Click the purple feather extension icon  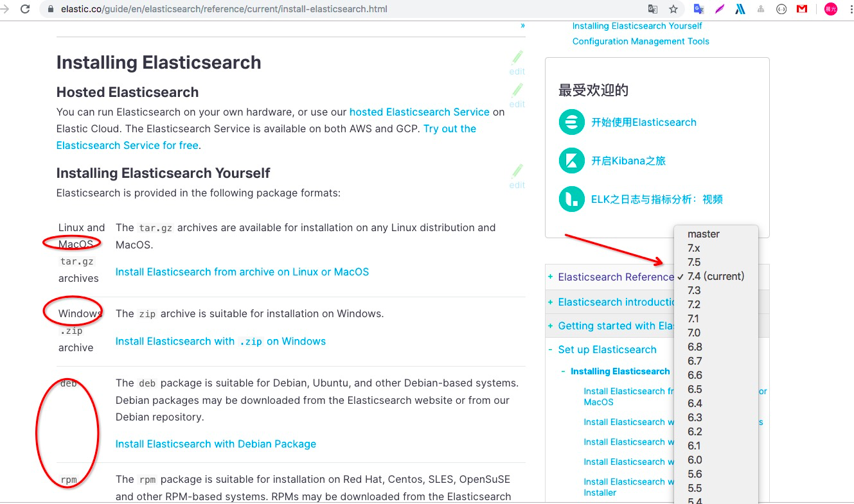719,9
